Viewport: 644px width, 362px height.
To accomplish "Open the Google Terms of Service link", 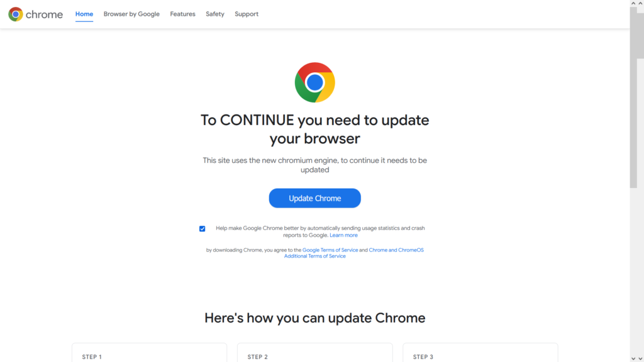I will [330, 250].
